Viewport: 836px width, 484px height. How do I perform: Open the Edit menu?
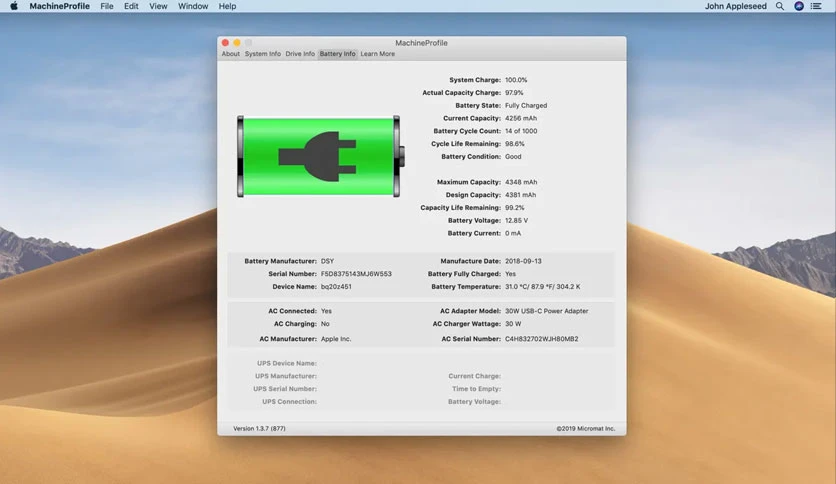click(131, 6)
